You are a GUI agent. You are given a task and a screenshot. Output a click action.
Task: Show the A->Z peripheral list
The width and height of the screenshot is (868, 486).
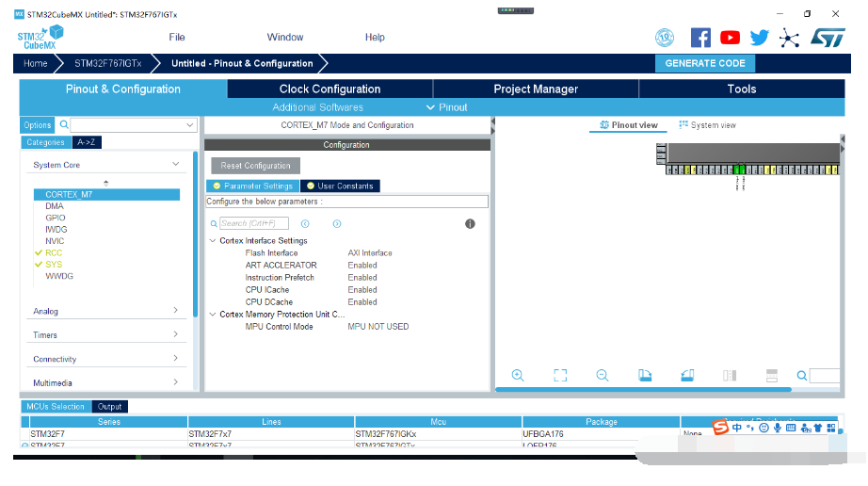pyautogui.click(x=87, y=142)
